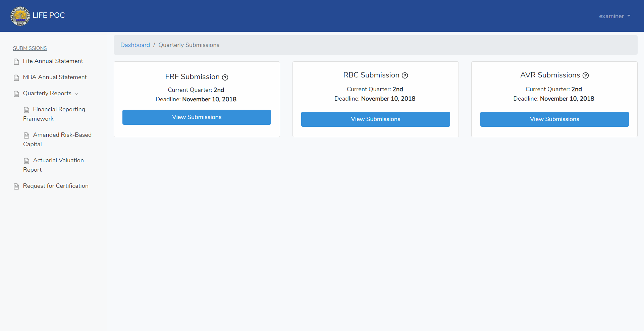Click the help icon next to AVR Submissions
Viewport: 644px width, 331px height.
click(x=586, y=75)
